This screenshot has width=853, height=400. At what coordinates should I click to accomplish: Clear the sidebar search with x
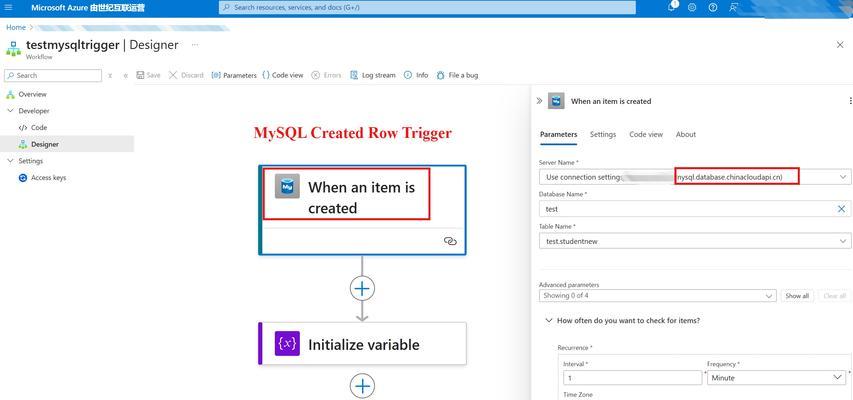click(110, 76)
